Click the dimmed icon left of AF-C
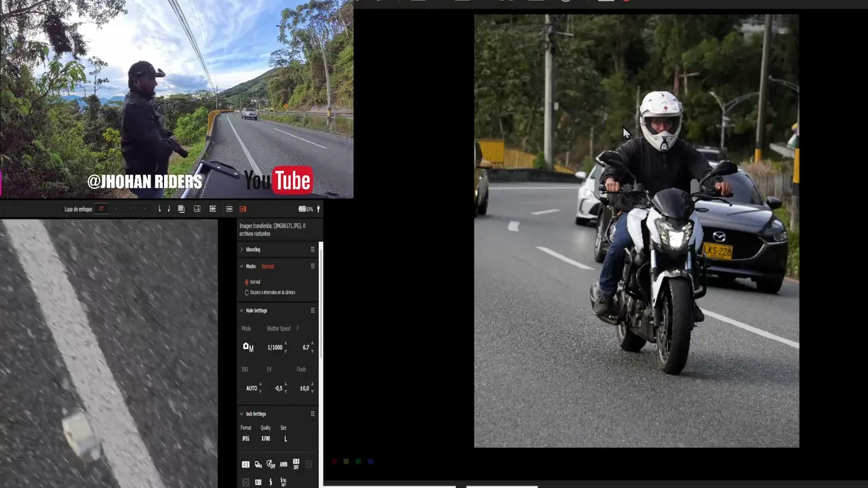 245,482
